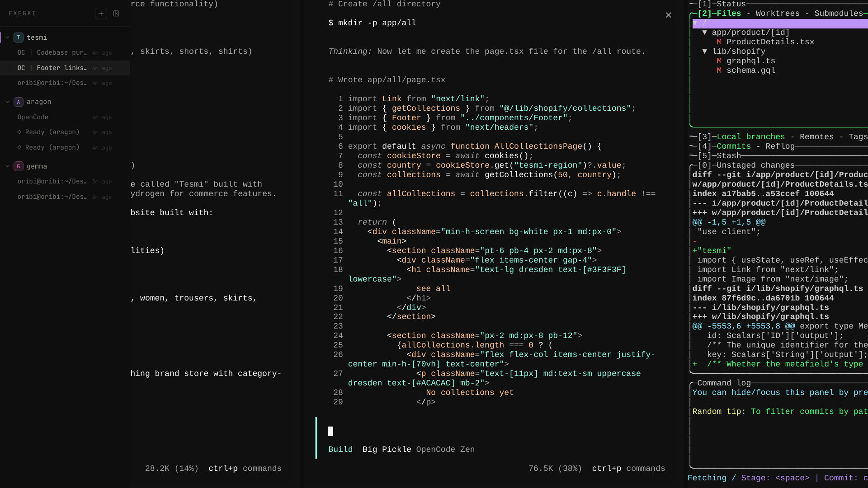Click the '$ mkdir -p app/all' command line
Screen dimensions: 868x488
[372, 23]
